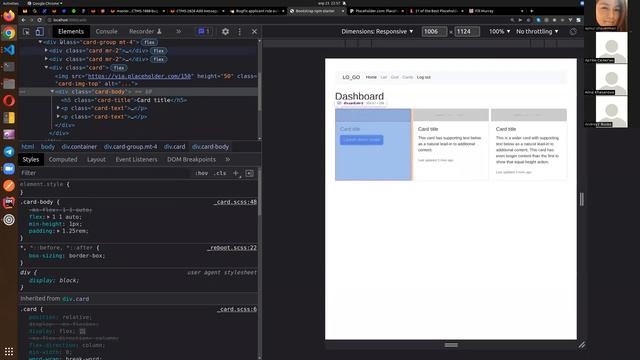This screenshot has width=640, height=360.
Task: Select the h5 card-title element row
Action: pos(124,100)
